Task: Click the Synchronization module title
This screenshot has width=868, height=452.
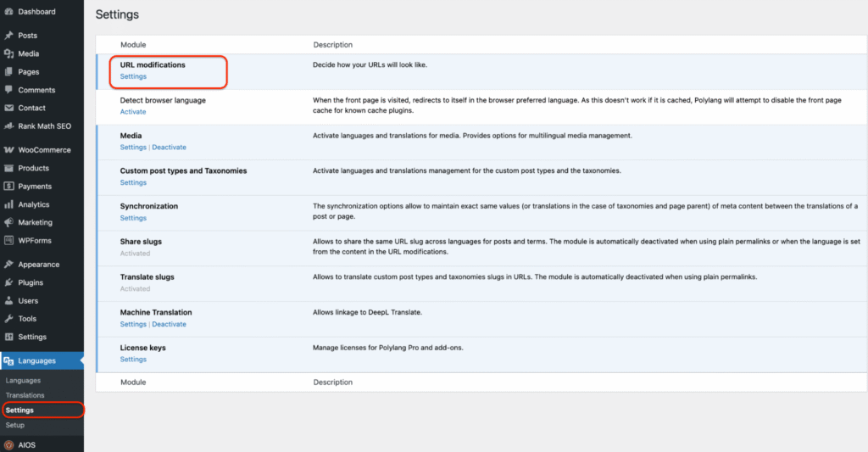Action: pos(149,206)
